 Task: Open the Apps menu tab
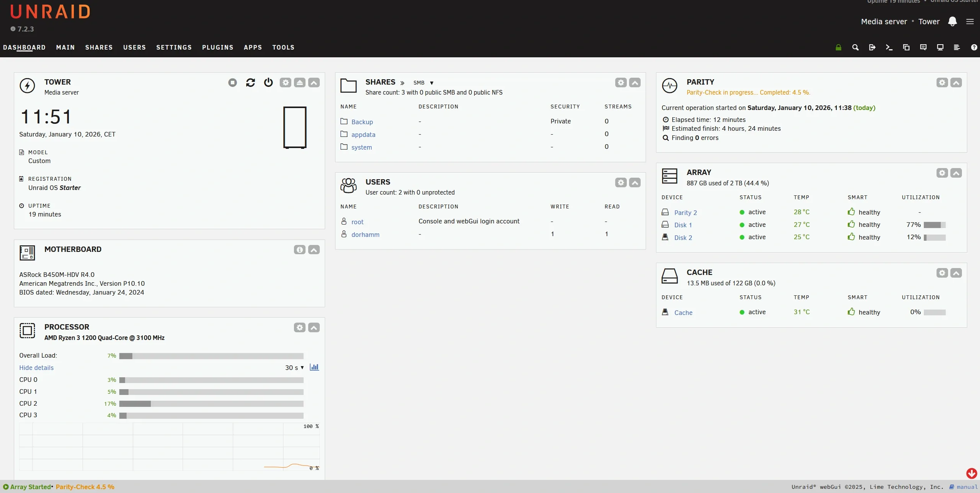point(253,47)
